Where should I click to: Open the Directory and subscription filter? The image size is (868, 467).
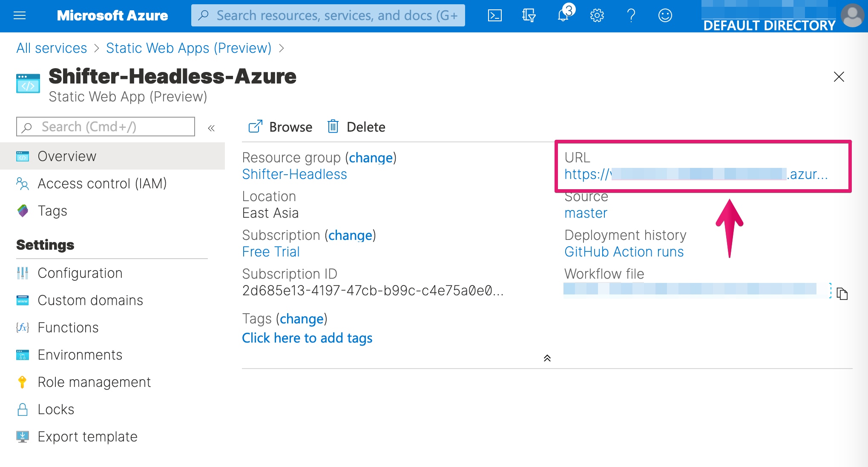point(529,16)
